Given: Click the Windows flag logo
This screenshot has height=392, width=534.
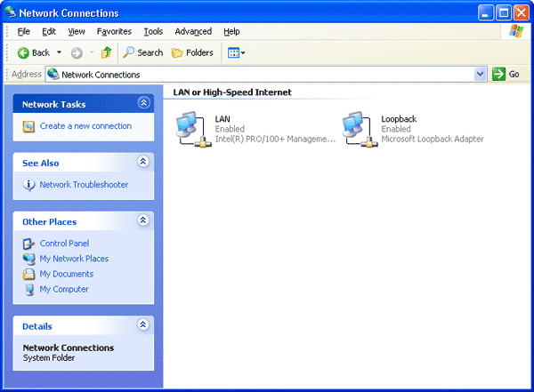Looking at the screenshot, I should click(516, 31).
